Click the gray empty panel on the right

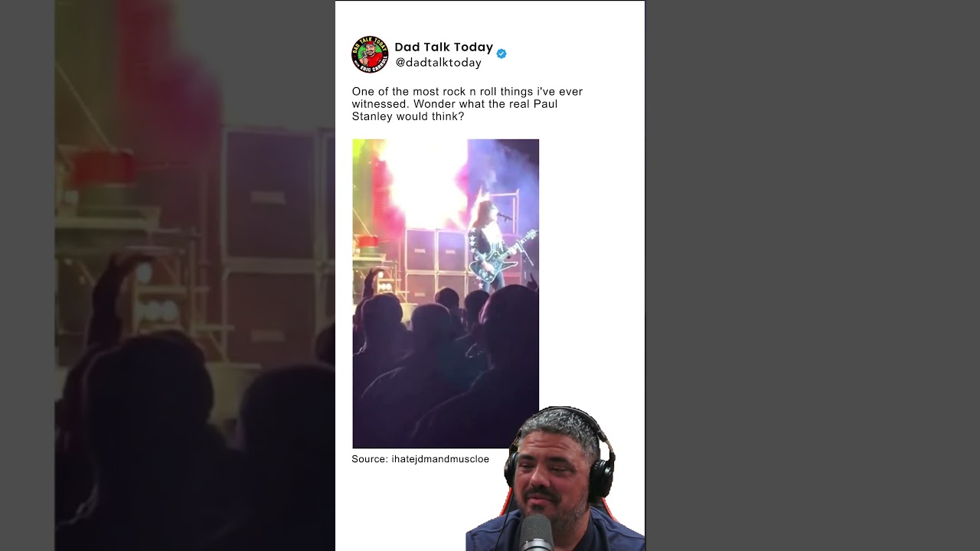[812, 275]
